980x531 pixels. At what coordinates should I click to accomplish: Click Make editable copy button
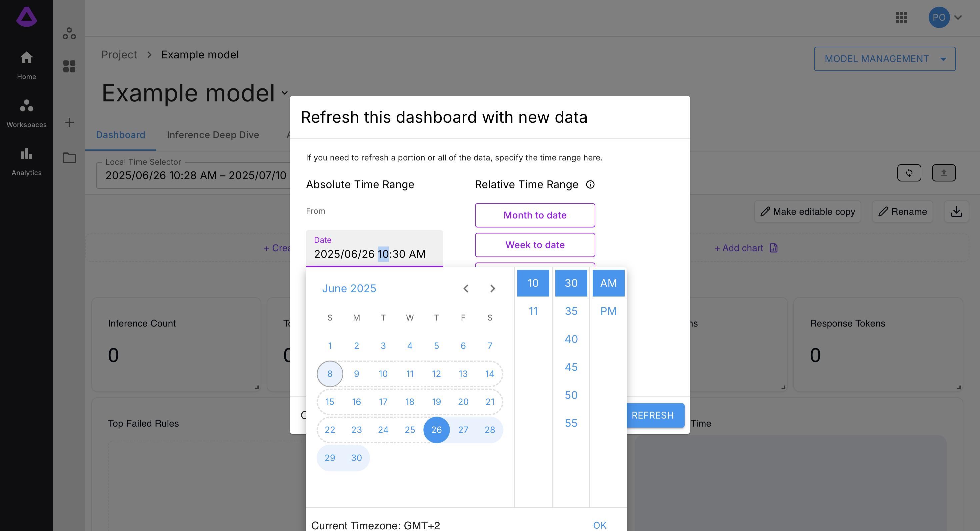point(807,212)
